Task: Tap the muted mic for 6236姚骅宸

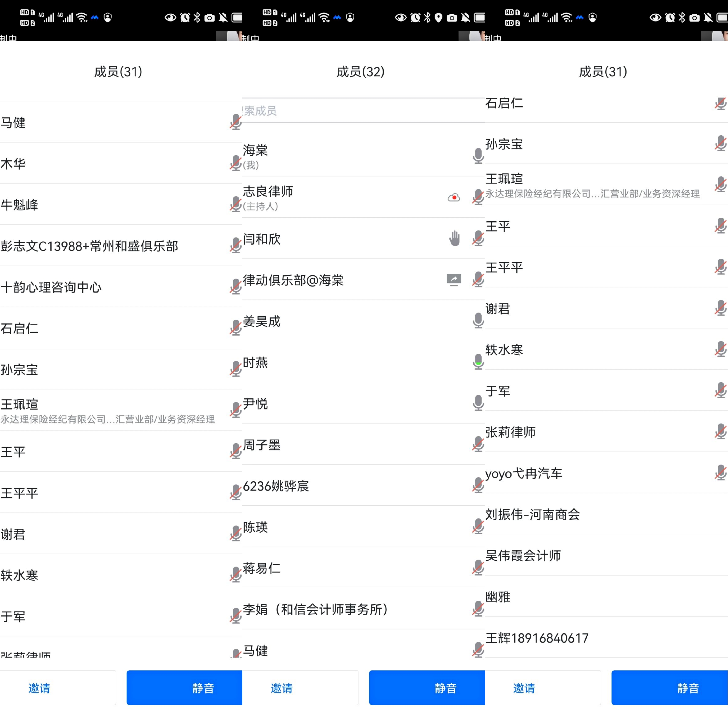Action: coord(478,485)
